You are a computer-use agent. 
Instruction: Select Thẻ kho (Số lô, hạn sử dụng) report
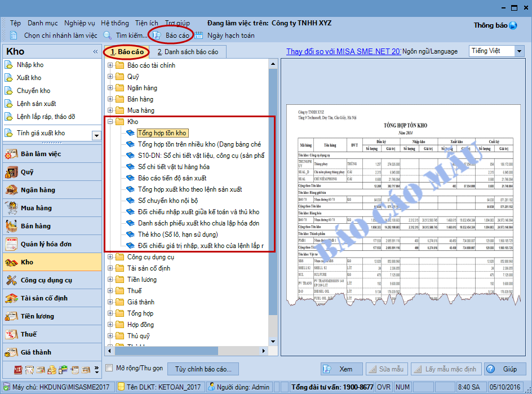tap(178, 234)
